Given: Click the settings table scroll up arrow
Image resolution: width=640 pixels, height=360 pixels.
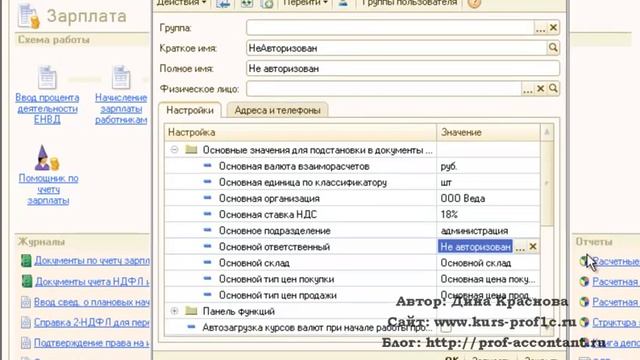Looking at the screenshot, I should [547, 132].
